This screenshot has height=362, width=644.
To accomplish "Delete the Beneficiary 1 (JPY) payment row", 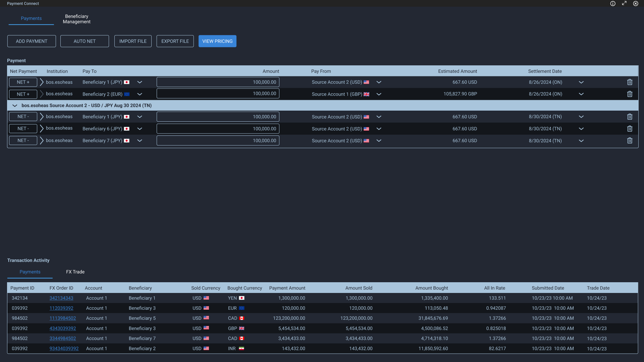I will pyautogui.click(x=630, y=82).
